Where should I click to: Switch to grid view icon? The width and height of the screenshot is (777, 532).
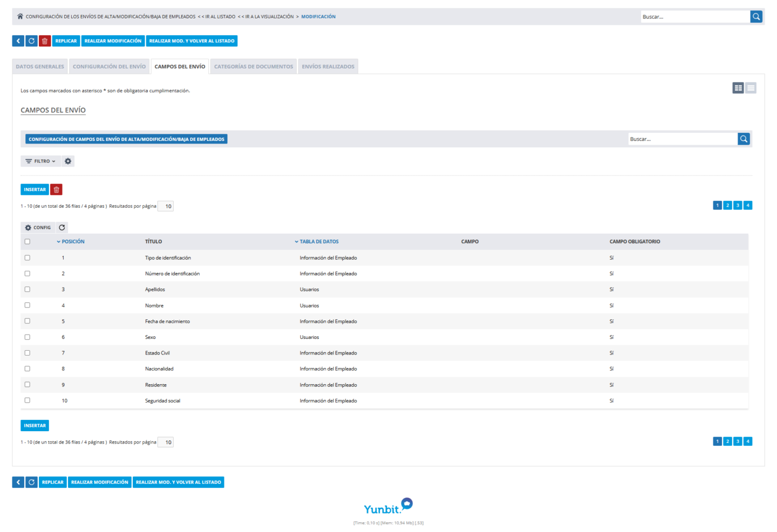pos(738,88)
